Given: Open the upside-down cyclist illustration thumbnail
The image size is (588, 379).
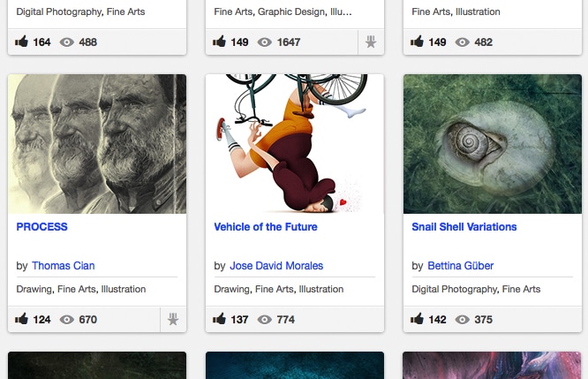Looking at the screenshot, I should click(295, 144).
